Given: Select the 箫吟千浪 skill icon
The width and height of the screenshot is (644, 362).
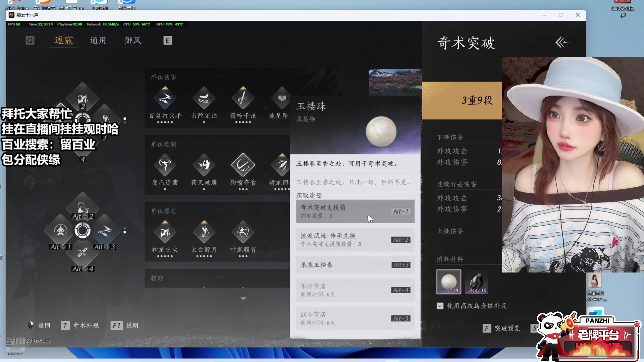Looking at the screenshot, I should tap(243, 98).
